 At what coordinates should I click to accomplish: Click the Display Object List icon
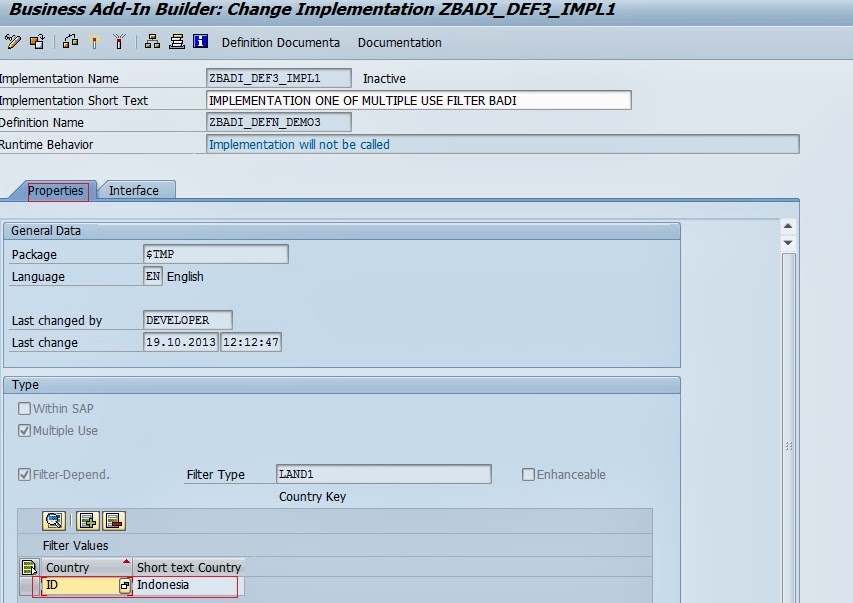pyautogui.click(x=177, y=42)
